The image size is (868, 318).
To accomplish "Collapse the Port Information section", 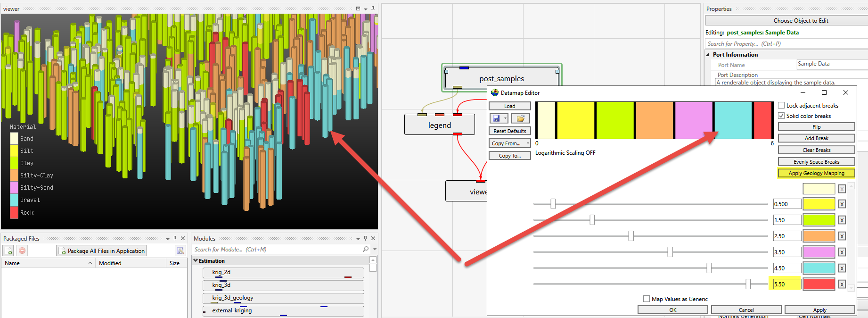I will 708,55.
